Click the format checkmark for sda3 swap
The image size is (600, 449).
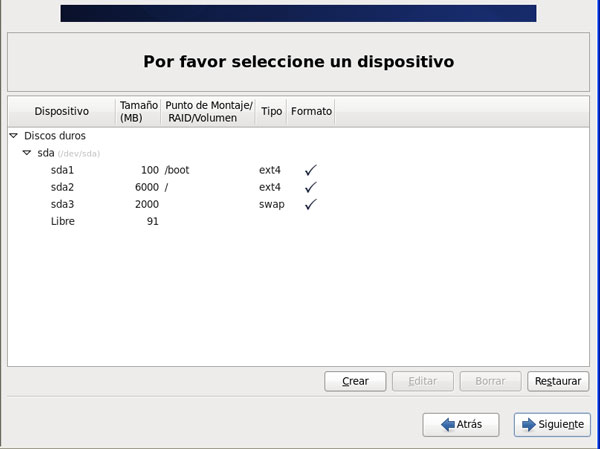(310, 204)
